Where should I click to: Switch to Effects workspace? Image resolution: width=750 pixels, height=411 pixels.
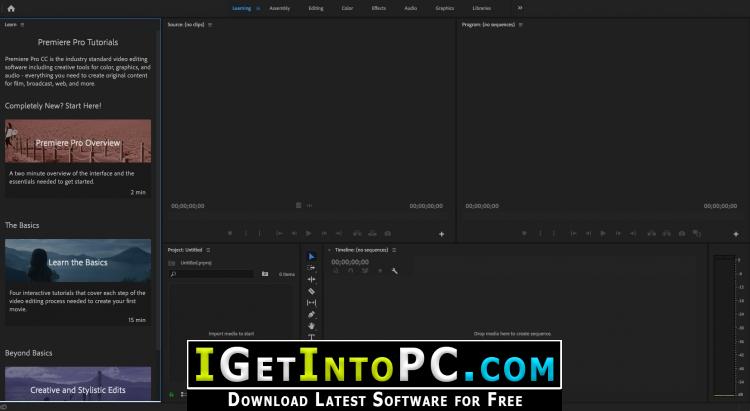(378, 8)
